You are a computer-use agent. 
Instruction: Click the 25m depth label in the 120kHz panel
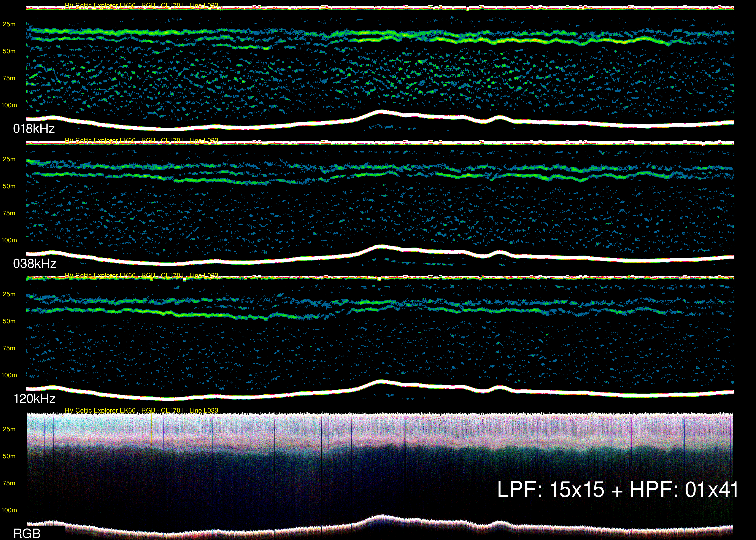9,294
